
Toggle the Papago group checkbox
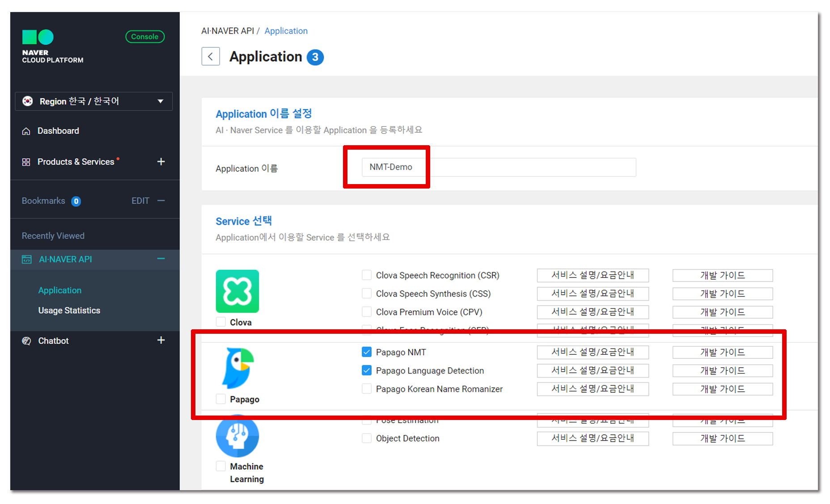click(x=221, y=399)
